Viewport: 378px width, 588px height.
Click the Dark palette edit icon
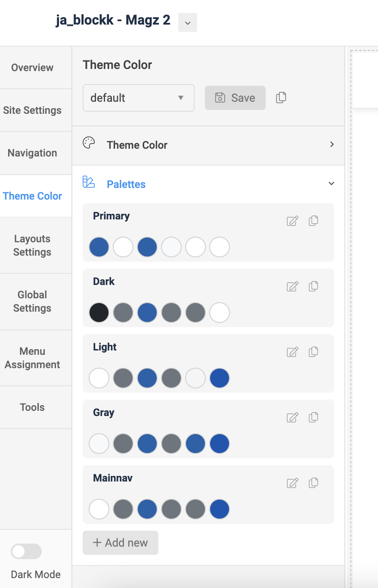tap(292, 287)
